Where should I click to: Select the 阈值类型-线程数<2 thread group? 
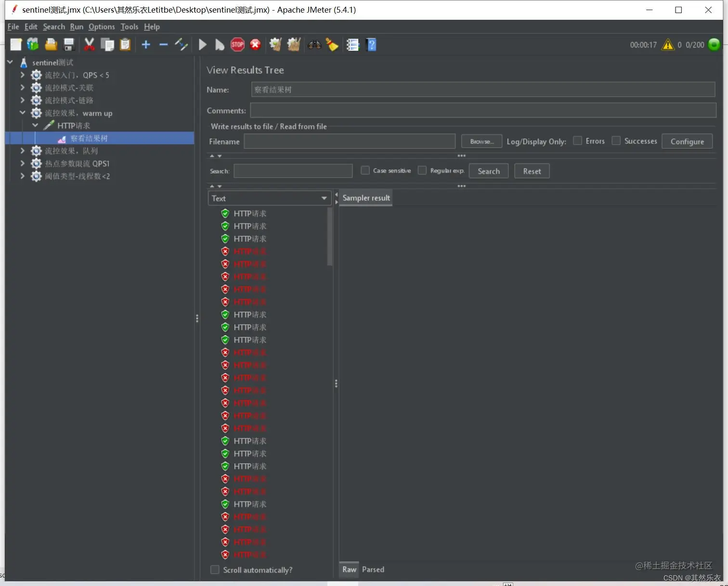pyautogui.click(x=78, y=176)
